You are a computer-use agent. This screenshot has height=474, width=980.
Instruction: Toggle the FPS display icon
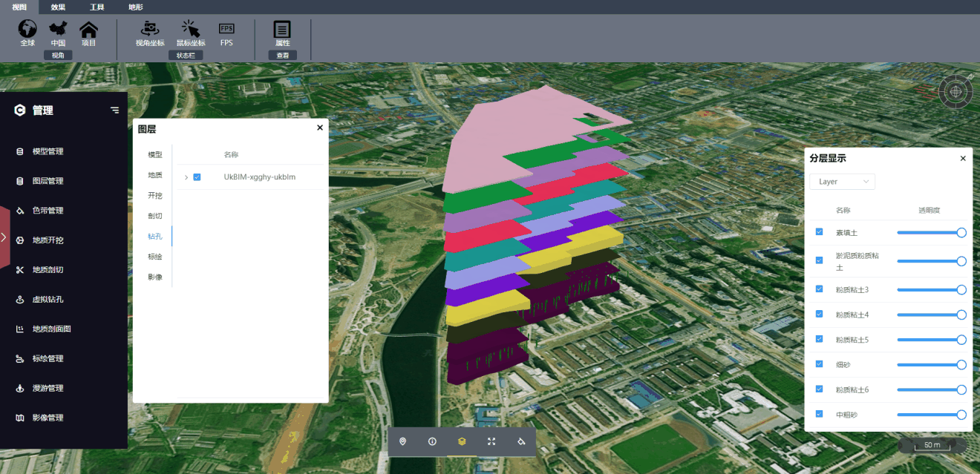[x=226, y=29]
